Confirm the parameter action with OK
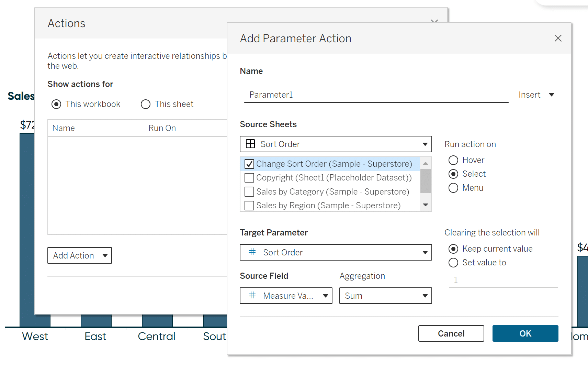The image size is (588, 374). (x=525, y=333)
